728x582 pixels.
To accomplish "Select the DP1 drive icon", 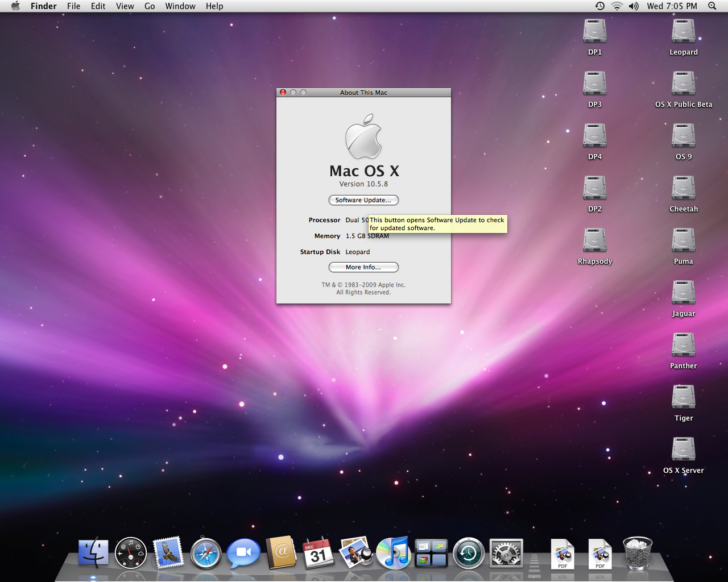I will pyautogui.click(x=595, y=32).
